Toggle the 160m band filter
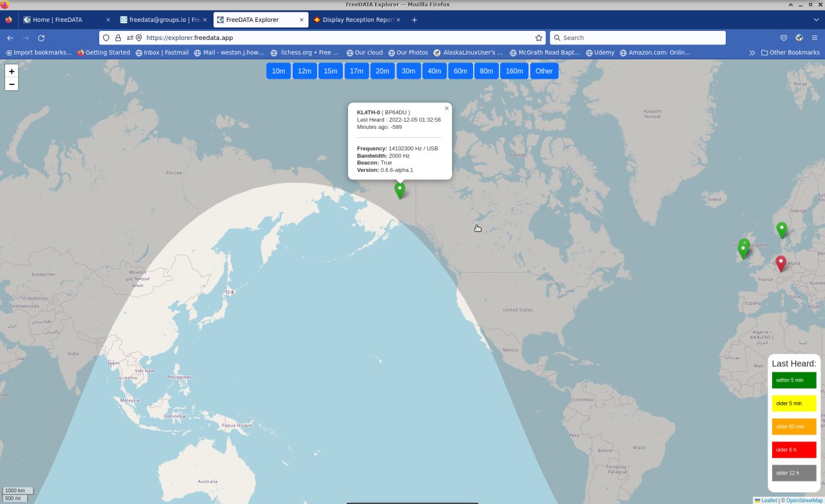 (514, 71)
